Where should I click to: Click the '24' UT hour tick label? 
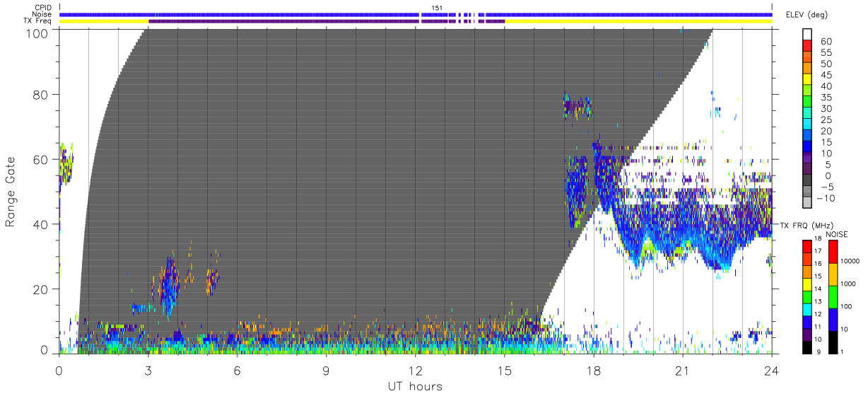(772, 371)
